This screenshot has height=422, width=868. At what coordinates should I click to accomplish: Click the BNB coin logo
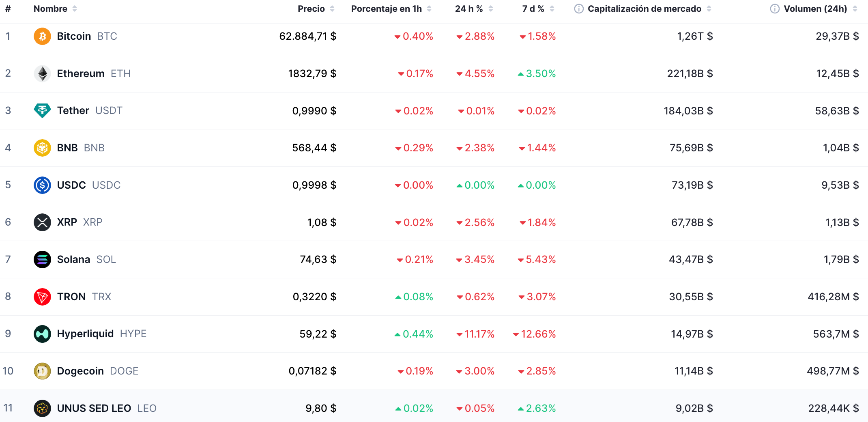pos(42,148)
